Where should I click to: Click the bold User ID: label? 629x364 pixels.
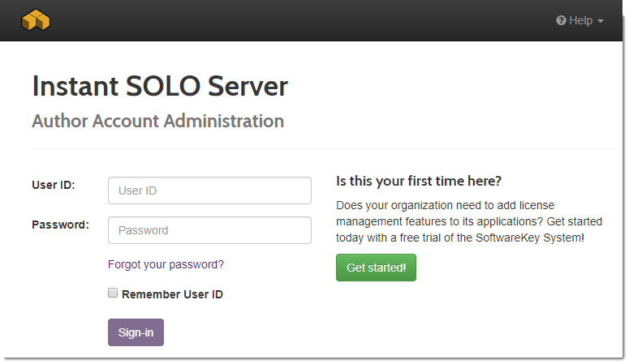tap(54, 185)
